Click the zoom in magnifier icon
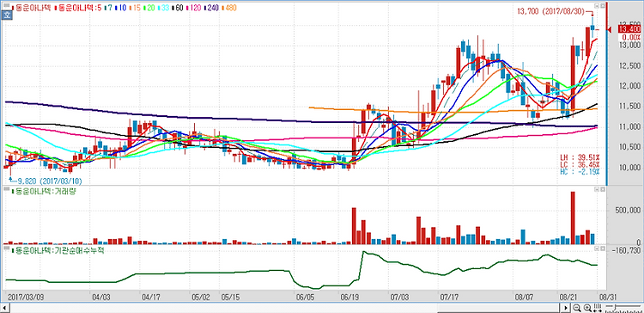Viewport: 644px width, 313px height. point(587,307)
